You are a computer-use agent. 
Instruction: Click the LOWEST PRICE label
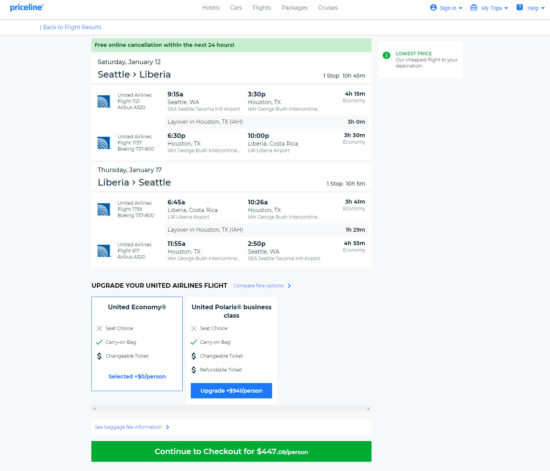pos(414,54)
